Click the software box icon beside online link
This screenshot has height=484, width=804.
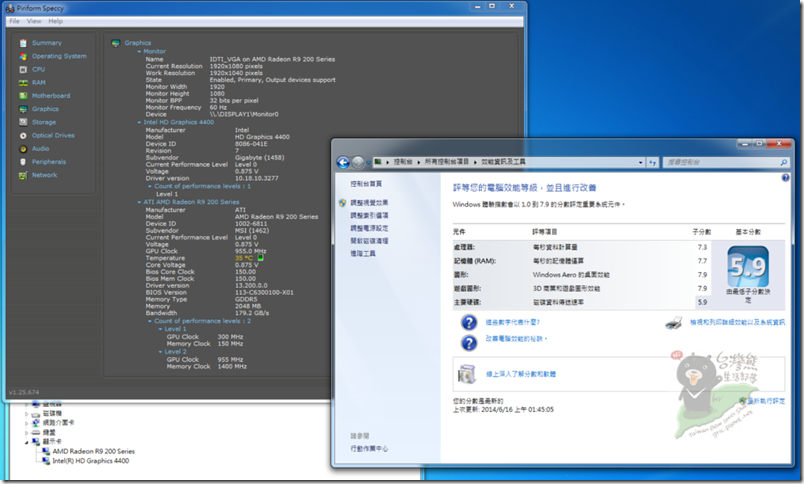coord(467,374)
